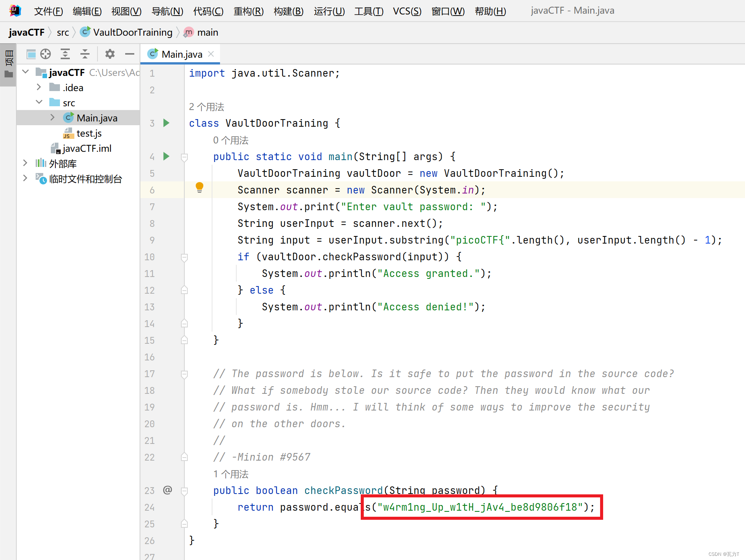Click the Expand All icon in project toolbar
This screenshot has height=560, width=745.
tap(65, 54)
